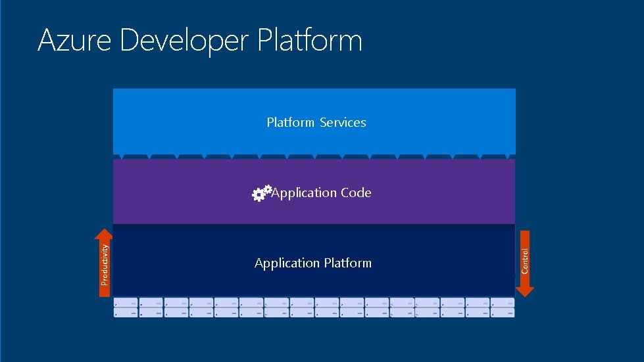The image size is (644, 362).
Task: Select the Application Code label
Action: coord(321,192)
